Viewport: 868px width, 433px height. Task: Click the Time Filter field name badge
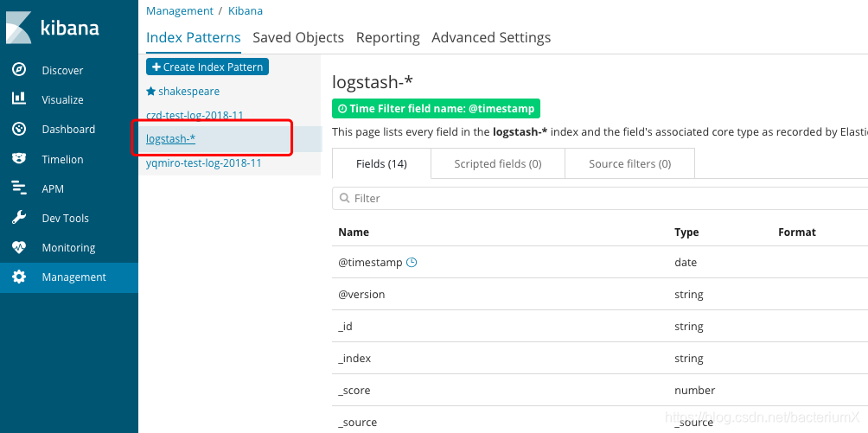[436, 109]
